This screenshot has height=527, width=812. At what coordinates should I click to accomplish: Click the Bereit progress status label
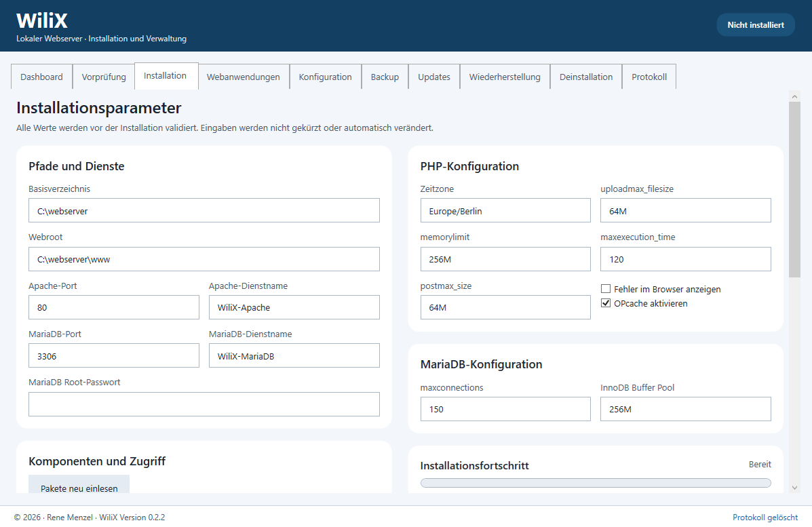(x=760, y=465)
